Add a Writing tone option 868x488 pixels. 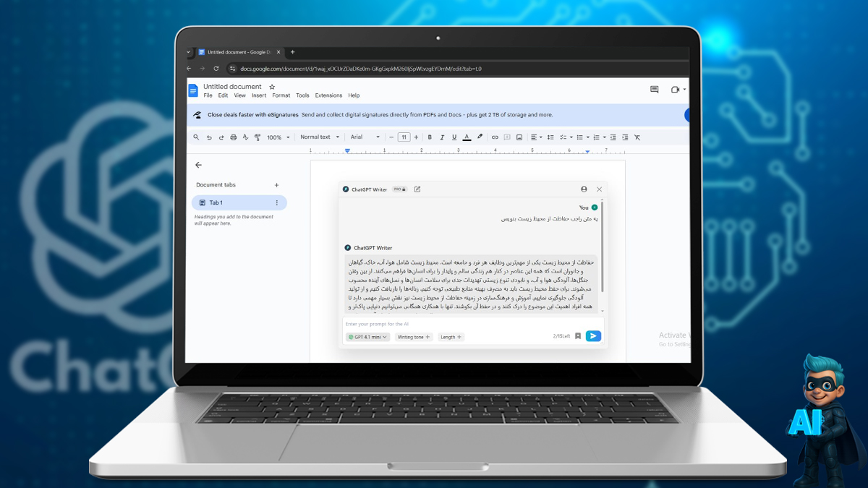tap(414, 337)
